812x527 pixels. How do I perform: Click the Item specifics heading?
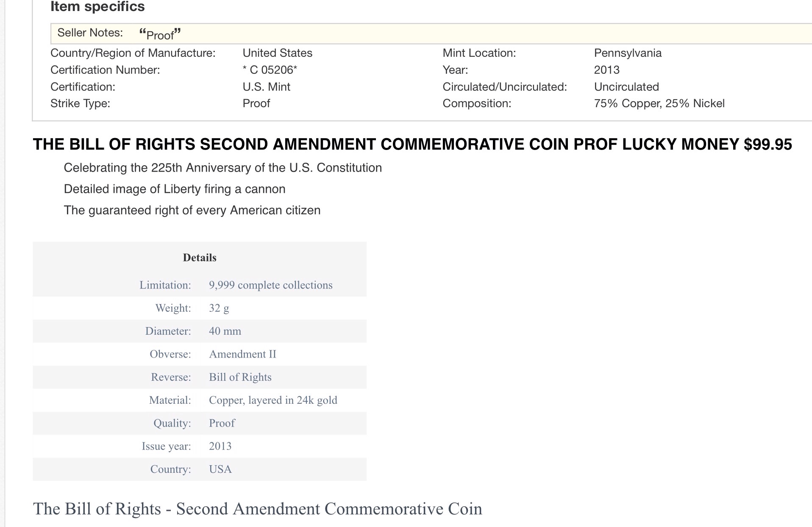(x=97, y=7)
